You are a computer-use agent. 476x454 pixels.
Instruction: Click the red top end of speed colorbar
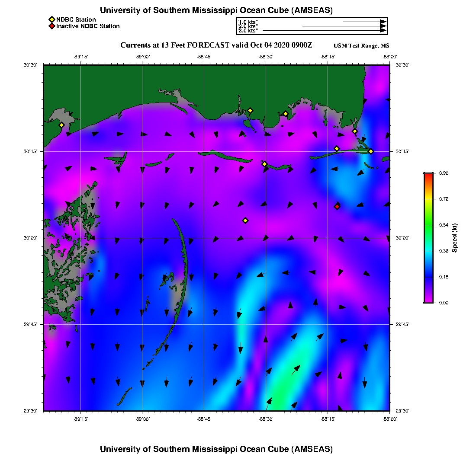[x=428, y=175]
